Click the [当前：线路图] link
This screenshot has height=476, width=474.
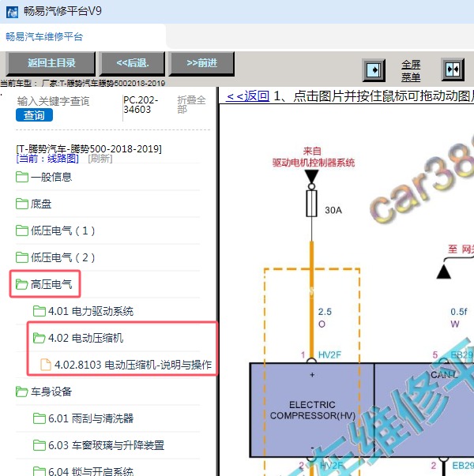pyautogui.click(x=47, y=159)
